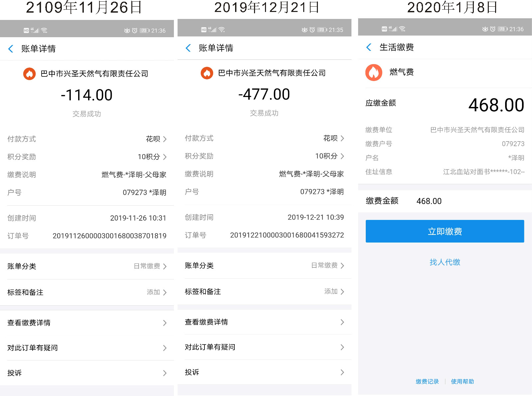This screenshot has width=532, height=396.
Task: Change 日常缴费 category in the -114.00 bill
Action: pos(87,266)
